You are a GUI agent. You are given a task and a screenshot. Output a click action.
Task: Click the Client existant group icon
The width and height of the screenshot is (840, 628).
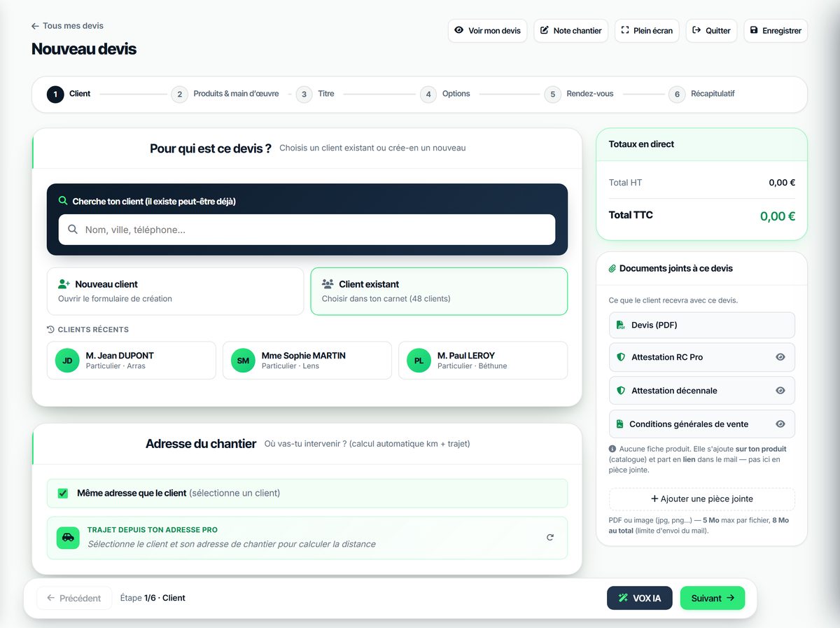click(328, 284)
